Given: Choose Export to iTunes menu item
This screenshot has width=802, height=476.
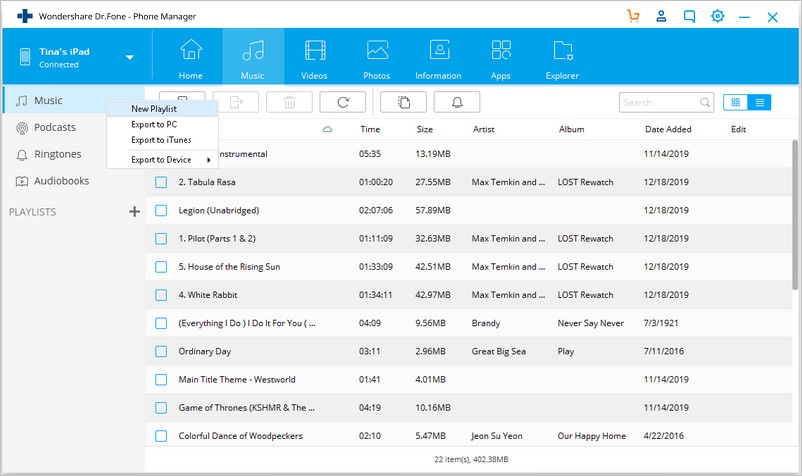Looking at the screenshot, I should click(x=163, y=140).
